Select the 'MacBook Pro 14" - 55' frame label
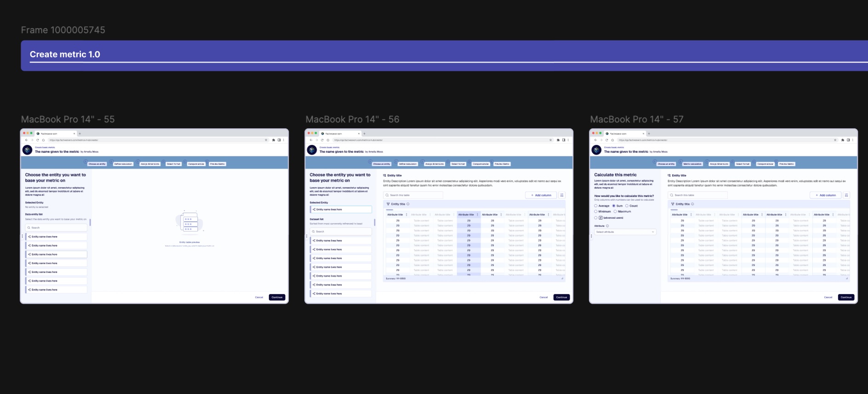The image size is (868, 394). coord(68,119)
